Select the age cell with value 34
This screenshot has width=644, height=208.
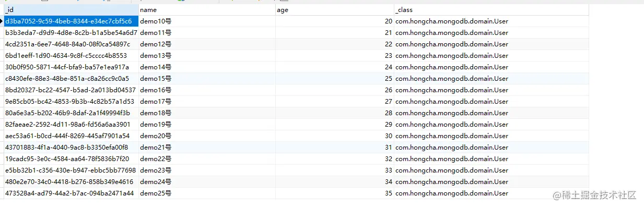(335, 182)
